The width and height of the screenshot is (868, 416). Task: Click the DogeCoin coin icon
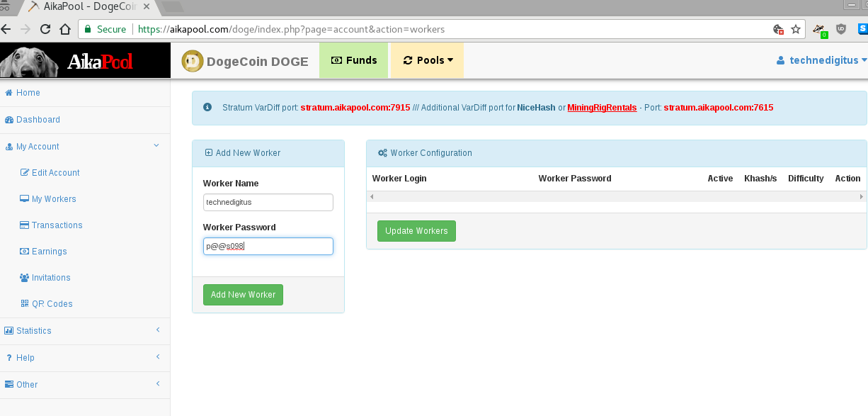tap(192, 61)
